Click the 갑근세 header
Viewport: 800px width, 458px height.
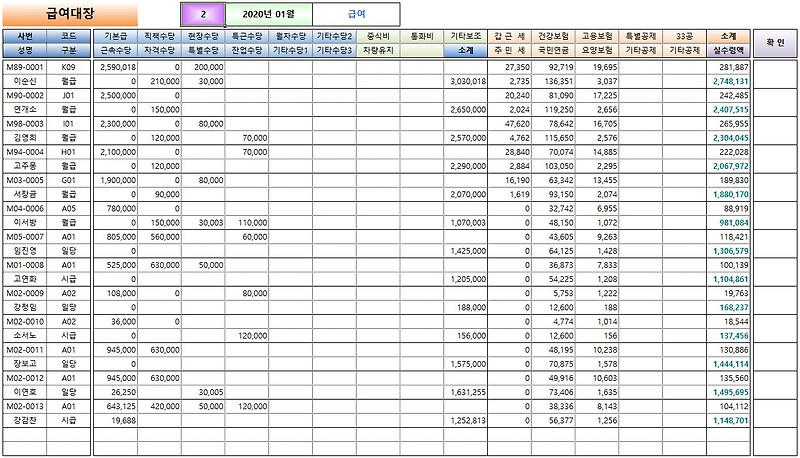pyautogui.click(x=509, y=36)
